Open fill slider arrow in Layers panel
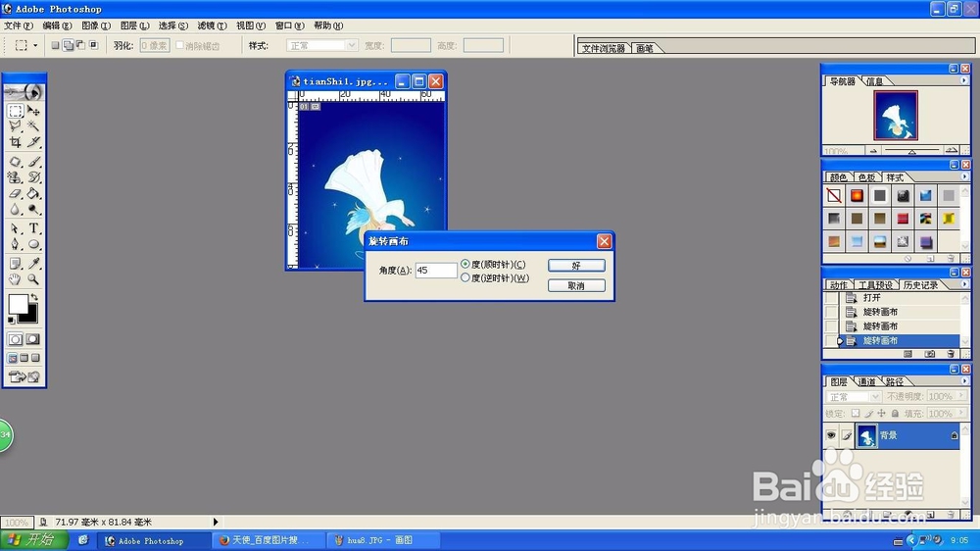 961,413
